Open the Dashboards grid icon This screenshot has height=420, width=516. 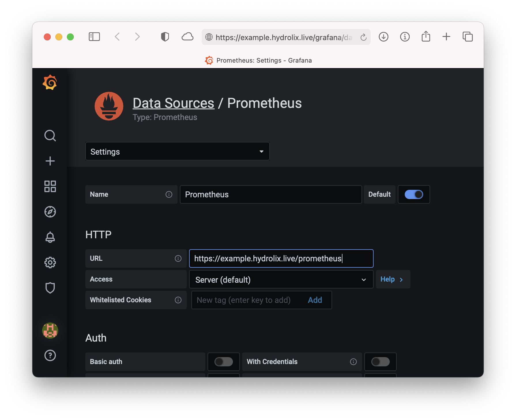pyautogui.click(x=50, y=186)
